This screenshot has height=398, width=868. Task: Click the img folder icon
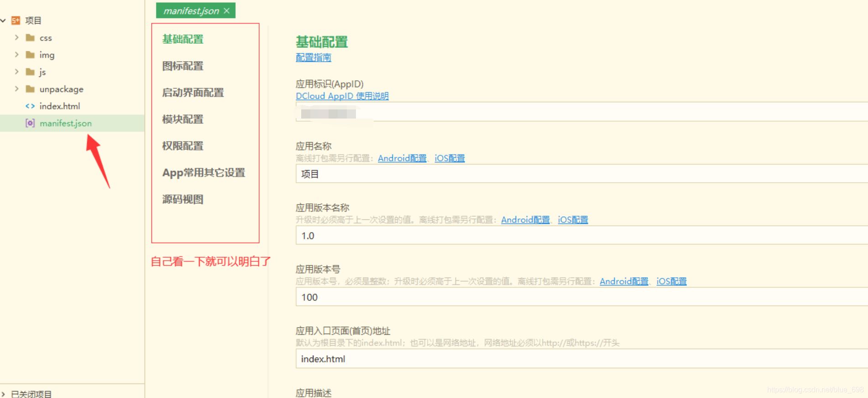tap(30, 55)
